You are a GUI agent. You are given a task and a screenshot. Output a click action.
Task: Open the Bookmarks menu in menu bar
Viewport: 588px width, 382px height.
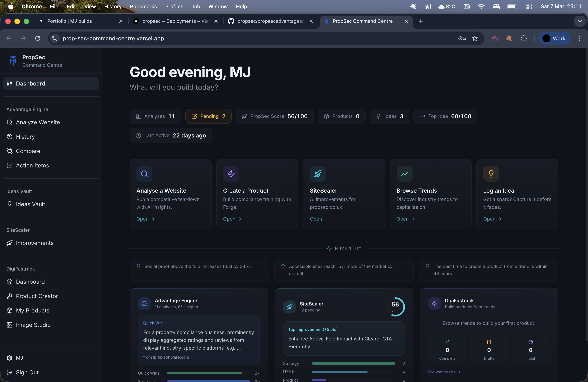[x=143, y=6]
